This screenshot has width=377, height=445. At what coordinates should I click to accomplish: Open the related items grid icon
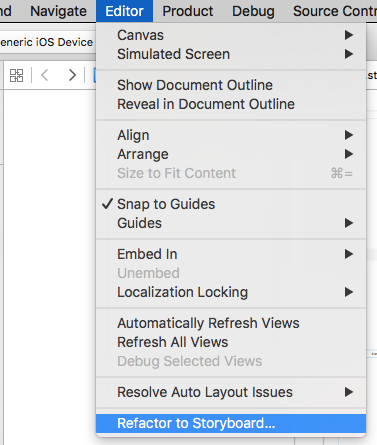(16, 75)
